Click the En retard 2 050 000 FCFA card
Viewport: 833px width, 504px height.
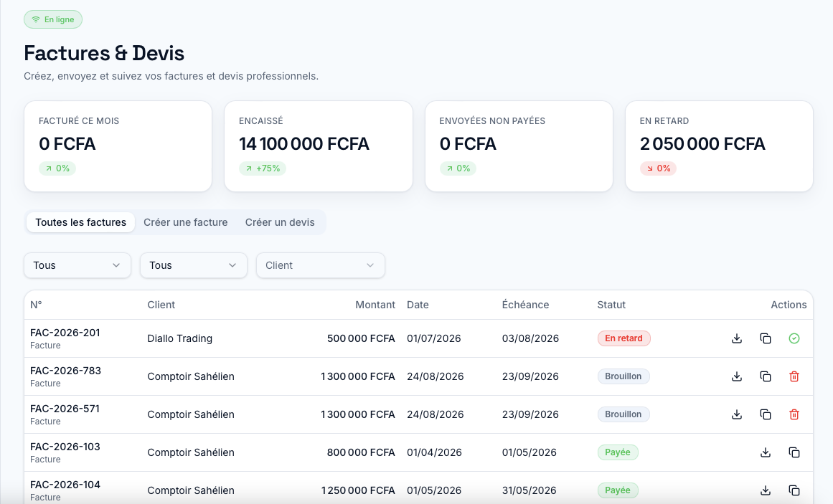point(720,146)
